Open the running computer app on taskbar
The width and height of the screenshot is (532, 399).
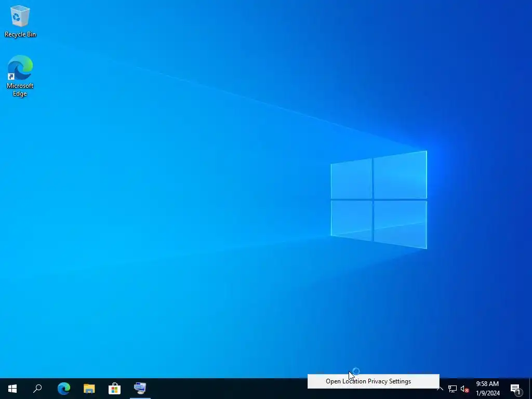tap(140, 389)
